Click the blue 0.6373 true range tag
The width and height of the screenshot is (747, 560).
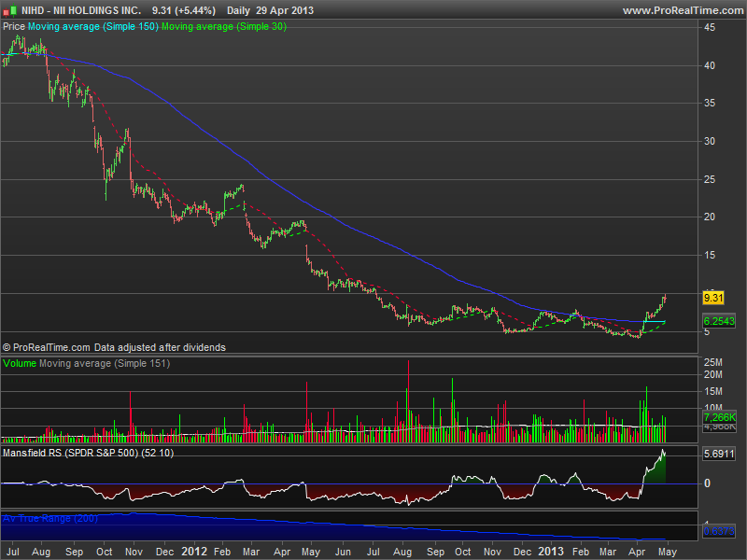point(717,532)
